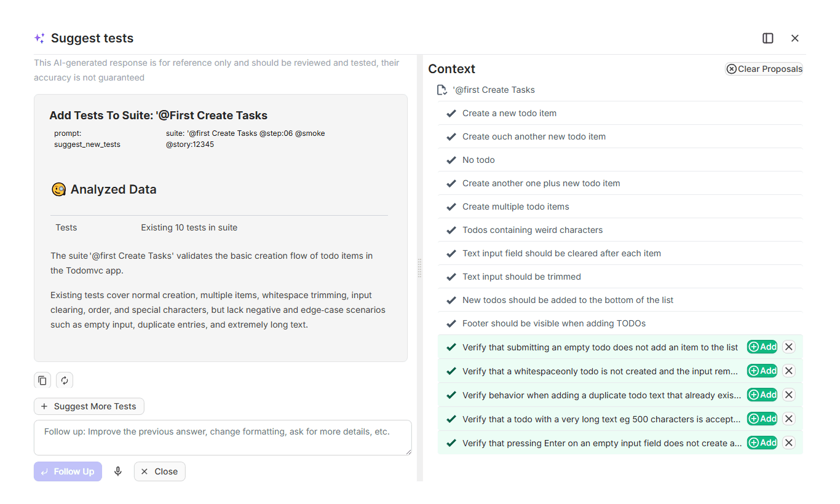This screenshot has height=504, width=840.
Task: Add the 'submitting an empty todo' test
Action: point(762,347)
